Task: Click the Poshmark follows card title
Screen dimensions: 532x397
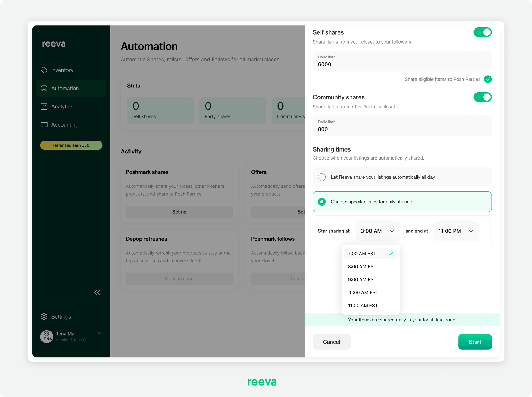Action: pyautogui.click(x=273, y=239)
